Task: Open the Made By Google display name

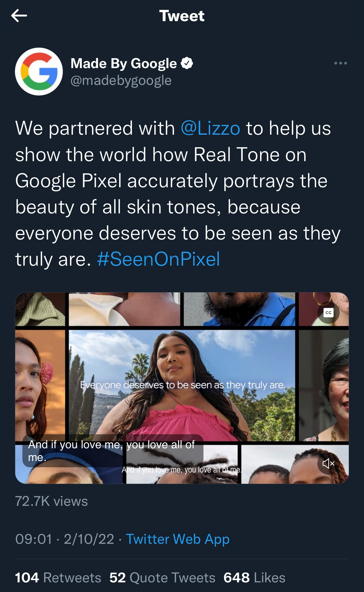Action: 124,63
